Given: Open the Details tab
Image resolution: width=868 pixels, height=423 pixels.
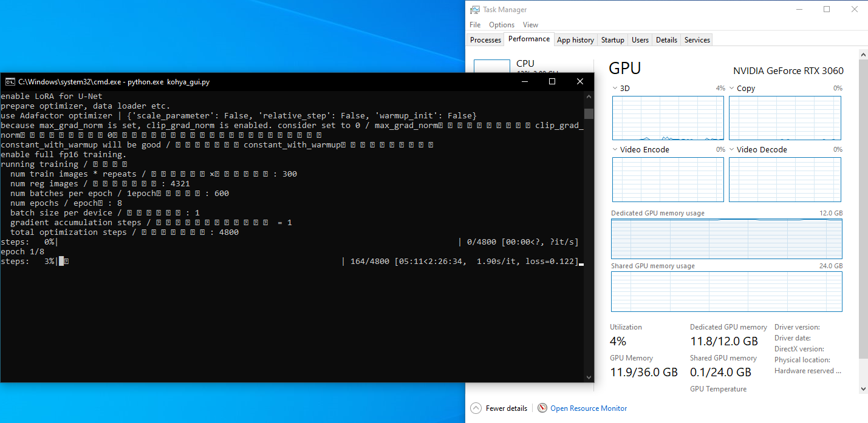Looking at the screenshot, I should point(666,40).
